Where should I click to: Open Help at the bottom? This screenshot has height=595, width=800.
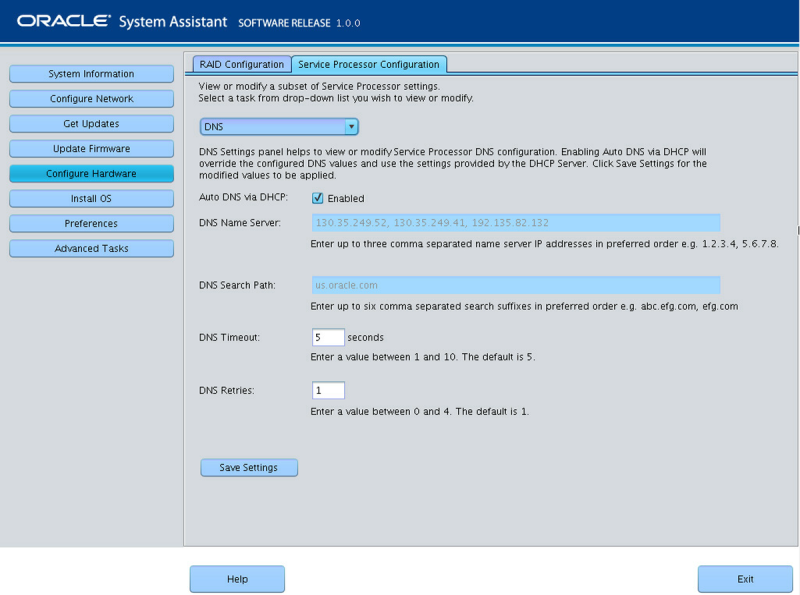(237, 579)
